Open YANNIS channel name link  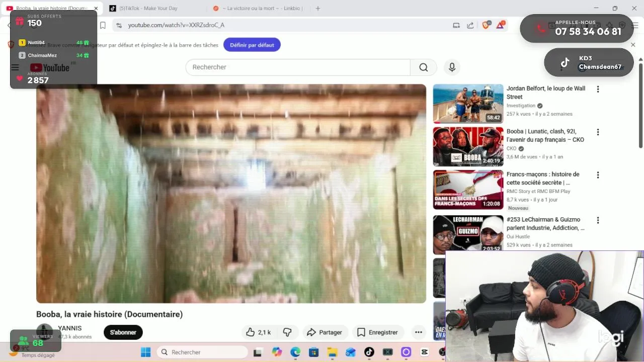tap(70, 328)
